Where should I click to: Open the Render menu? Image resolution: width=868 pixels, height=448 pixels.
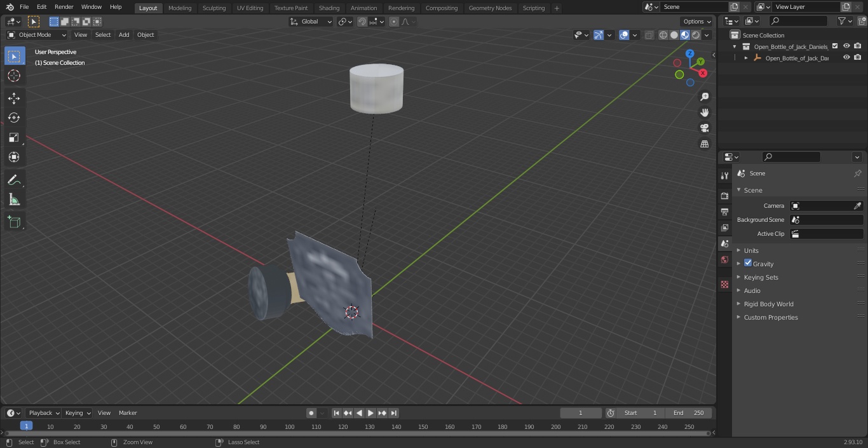pyautogui.click(x=64, y=7)
